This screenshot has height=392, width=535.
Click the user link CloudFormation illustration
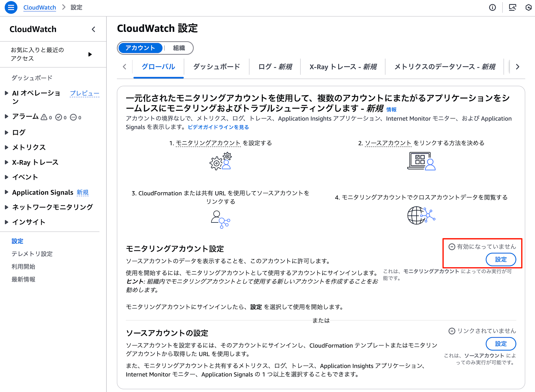click(220, 220)
